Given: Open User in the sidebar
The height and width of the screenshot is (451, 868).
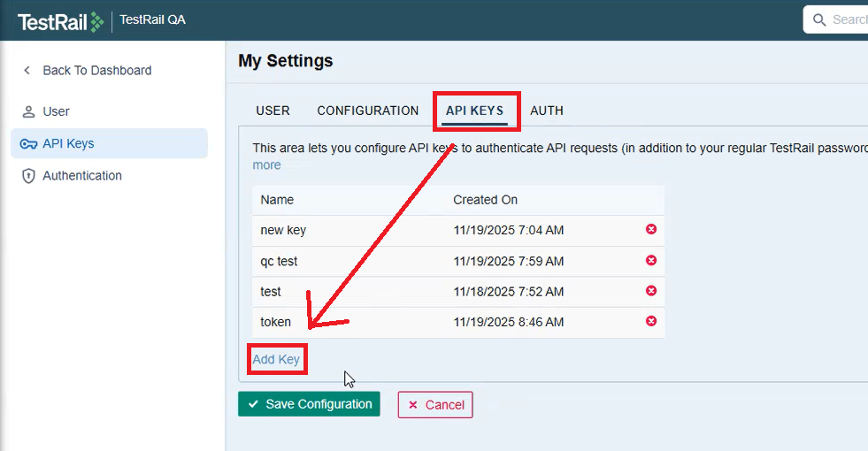Looking at the screenshot, I should (x=56, y=111).
